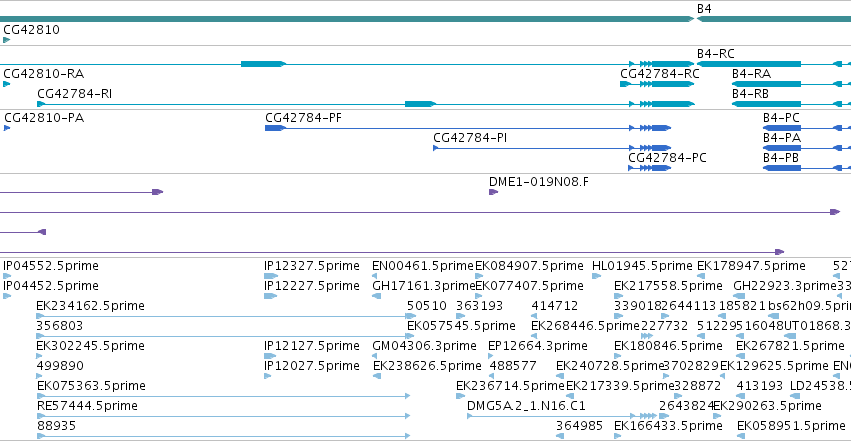The width and height of the screenshot is (851, 441).
Task: Select the EK267821.5prime EST label
Action: pyautogui.click(x=790, y=346)
